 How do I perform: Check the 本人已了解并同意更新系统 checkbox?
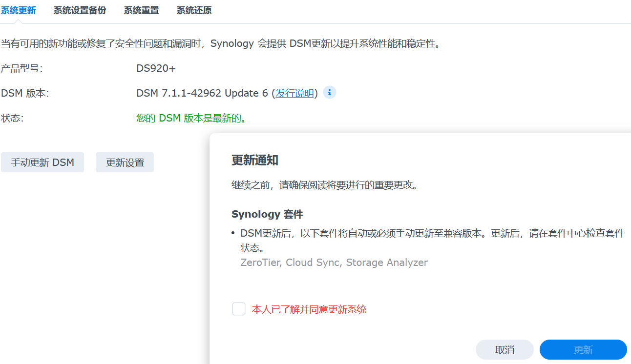(x=239, y=309)
